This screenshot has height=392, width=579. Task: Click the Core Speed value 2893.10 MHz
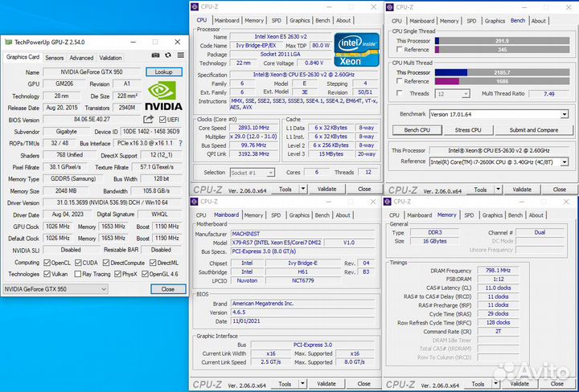pos(253,128)
